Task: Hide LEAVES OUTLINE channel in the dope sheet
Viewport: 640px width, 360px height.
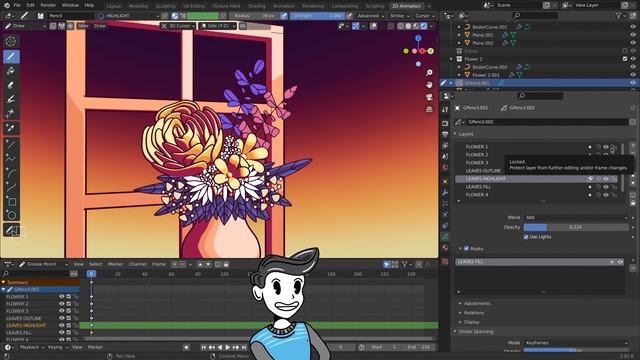Action: 62,318
